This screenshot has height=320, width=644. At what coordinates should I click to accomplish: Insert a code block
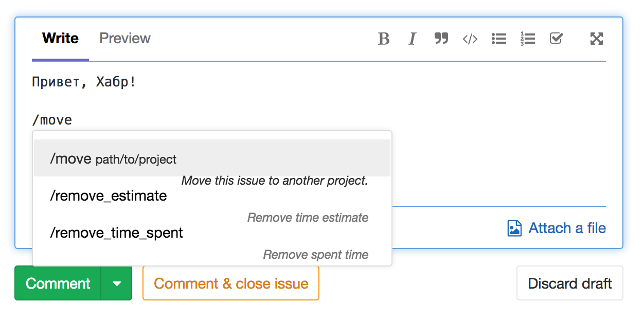click(x=470, y=38)
